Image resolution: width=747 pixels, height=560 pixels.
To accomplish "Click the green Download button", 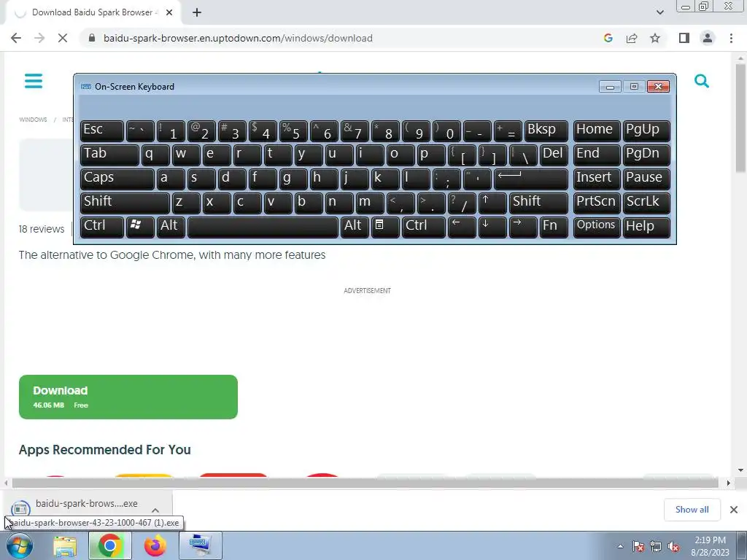I will [128, 397].
